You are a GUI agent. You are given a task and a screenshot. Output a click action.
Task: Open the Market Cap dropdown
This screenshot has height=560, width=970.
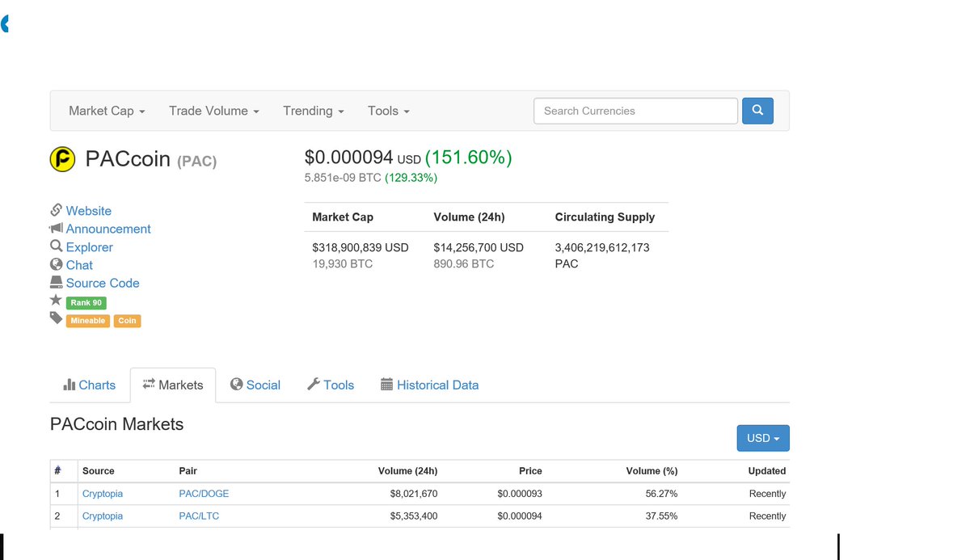[106, 111]
